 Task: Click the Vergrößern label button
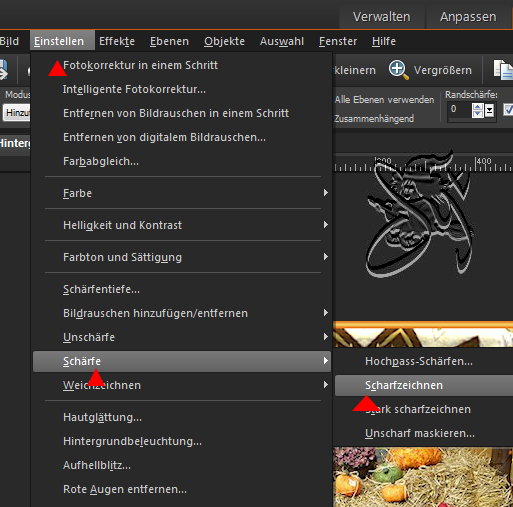pos(443,70)
